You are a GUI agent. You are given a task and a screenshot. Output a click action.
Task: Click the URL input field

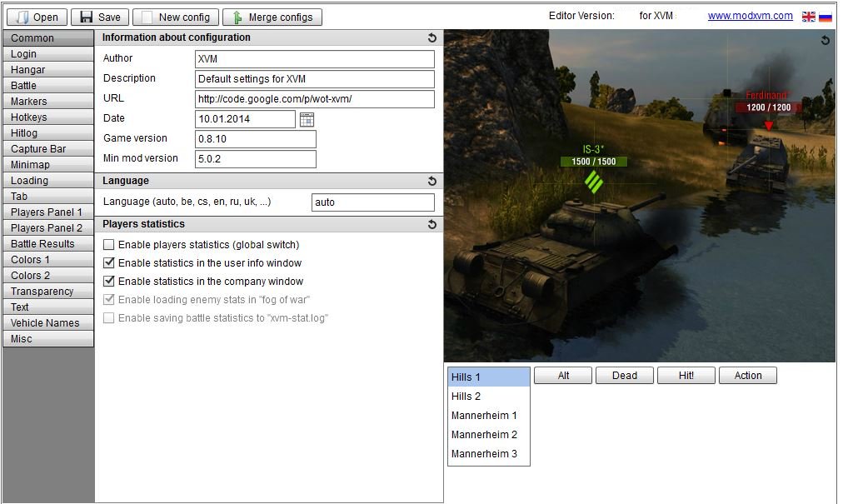coord(314,99)
